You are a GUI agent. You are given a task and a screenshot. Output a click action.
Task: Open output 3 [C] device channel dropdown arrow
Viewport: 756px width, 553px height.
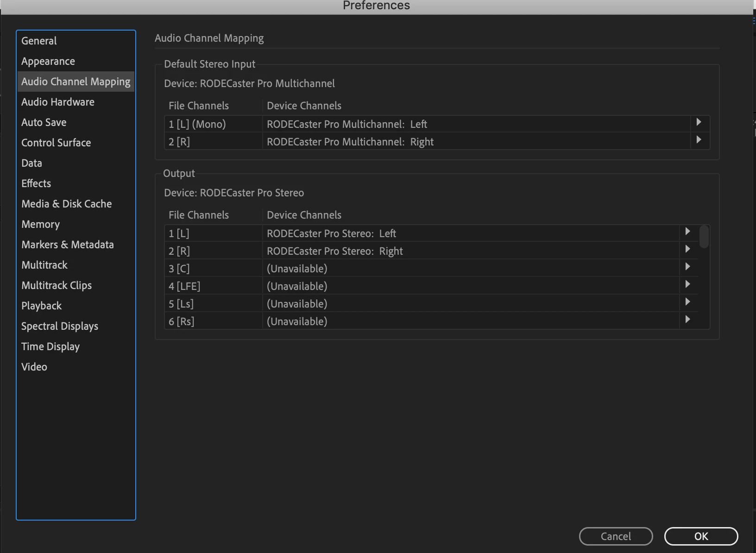[688, 267]
